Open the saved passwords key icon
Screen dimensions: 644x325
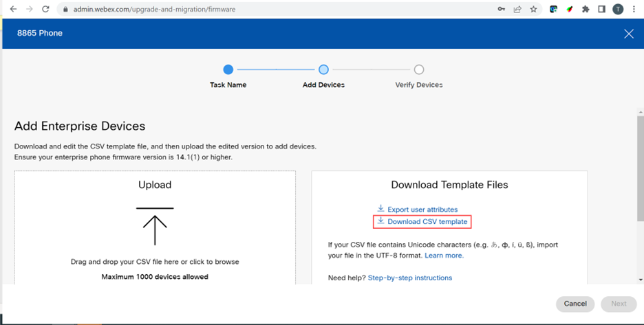[x=501, y=9]
